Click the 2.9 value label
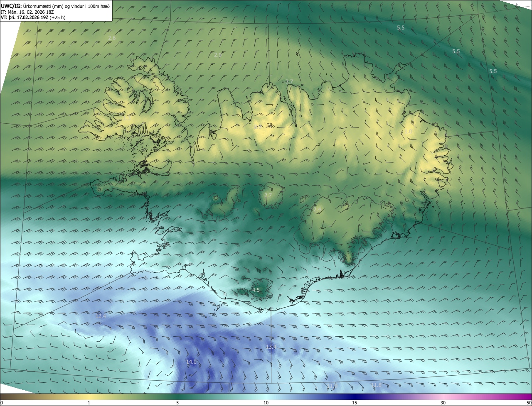The height and width of the screenshot is (406, 532). [x=218, y=55]
